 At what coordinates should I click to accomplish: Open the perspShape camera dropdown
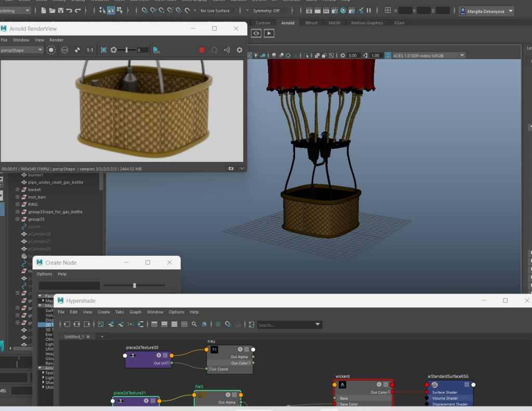tap(22, 50)
